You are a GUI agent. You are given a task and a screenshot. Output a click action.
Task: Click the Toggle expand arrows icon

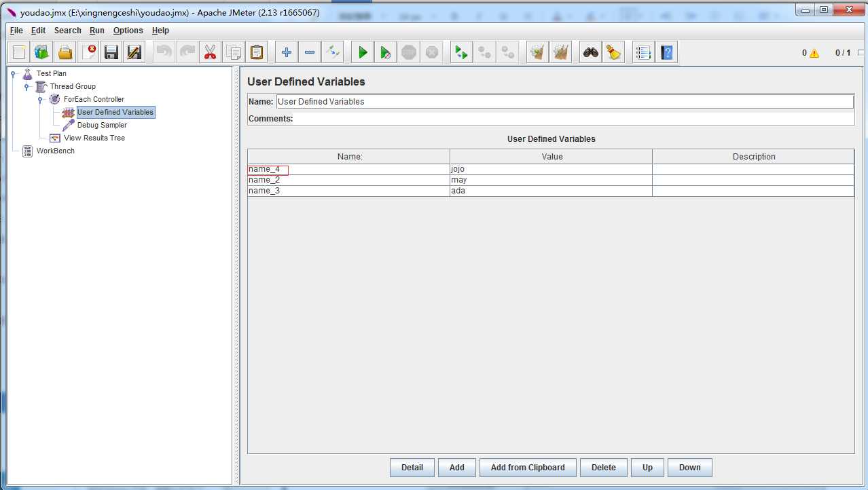(333, 52)
